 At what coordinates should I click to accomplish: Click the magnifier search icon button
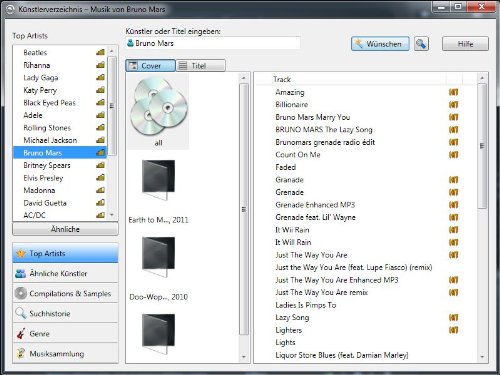coord(421,44)
